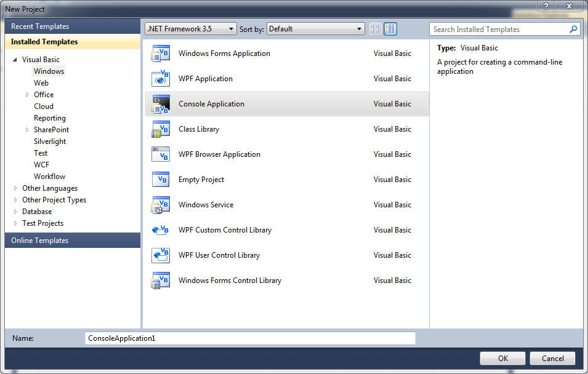
Task: Click the 'WPF User Control Library' name
Action: click(219, 255)
